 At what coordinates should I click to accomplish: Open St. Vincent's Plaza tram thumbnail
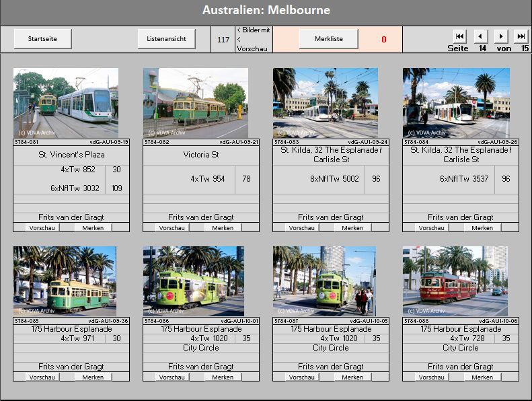coord(66,102)
